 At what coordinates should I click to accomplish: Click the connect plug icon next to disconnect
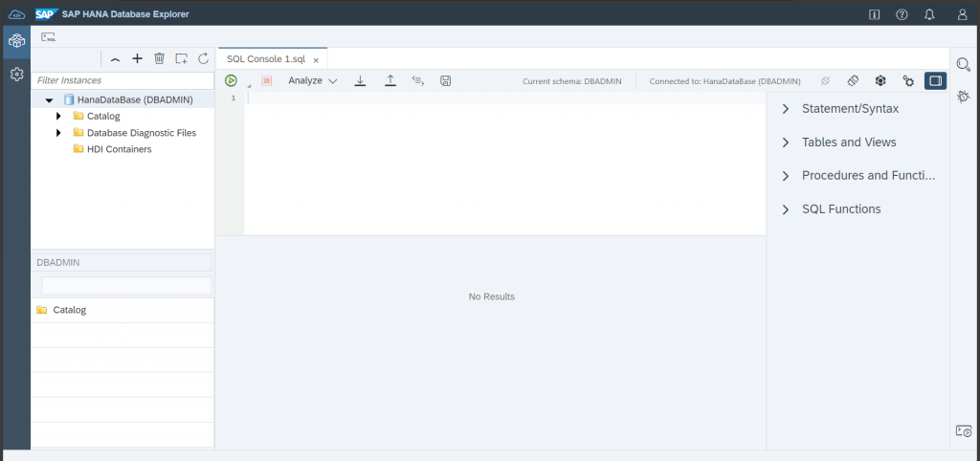(853, 80)
